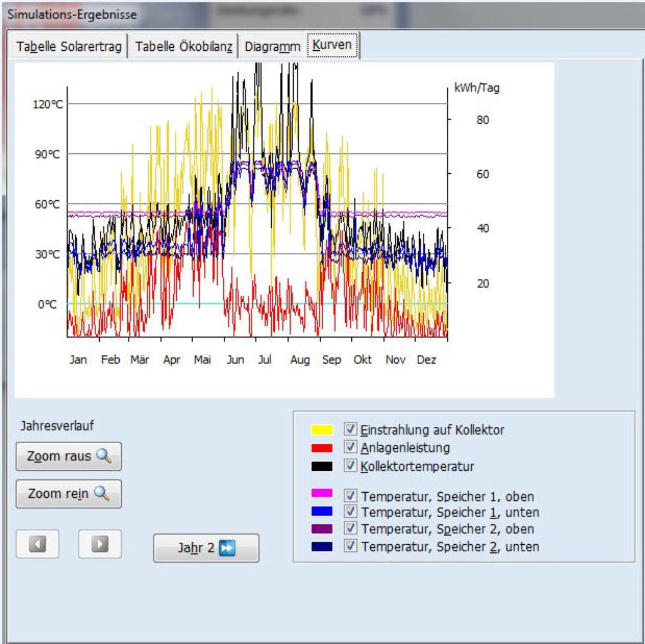Click the 80 value on kWh axis
This screenshot has height=644, width=645.
pyautogui.click(x=482, y=120)
